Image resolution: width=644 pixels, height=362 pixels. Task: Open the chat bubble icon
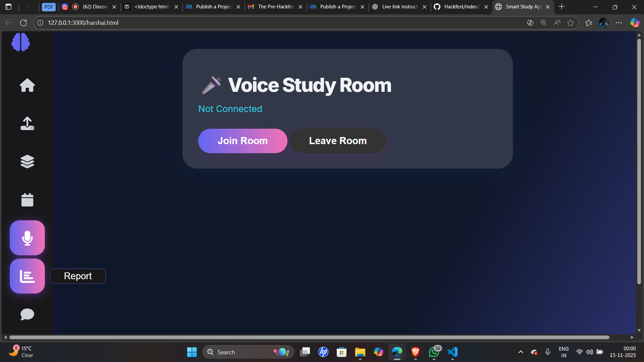27,314
